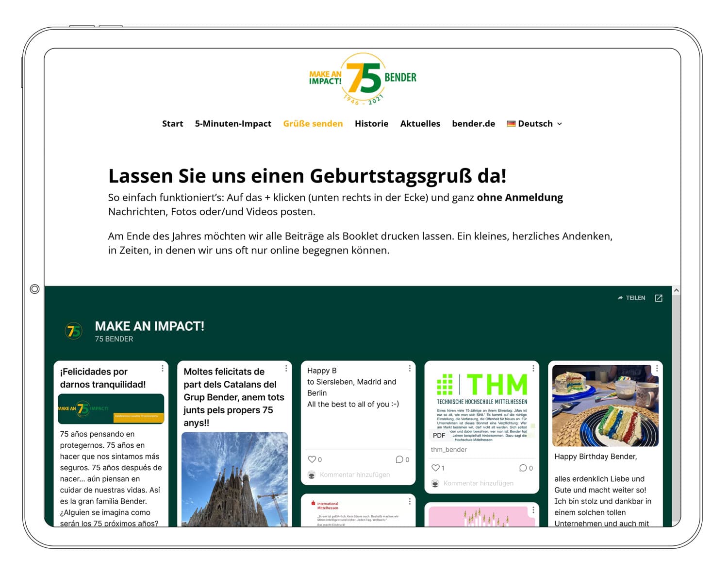Viewport: 728px width, 576px height.
Task: Open the Make an Impact banner image
Action: 111,408
